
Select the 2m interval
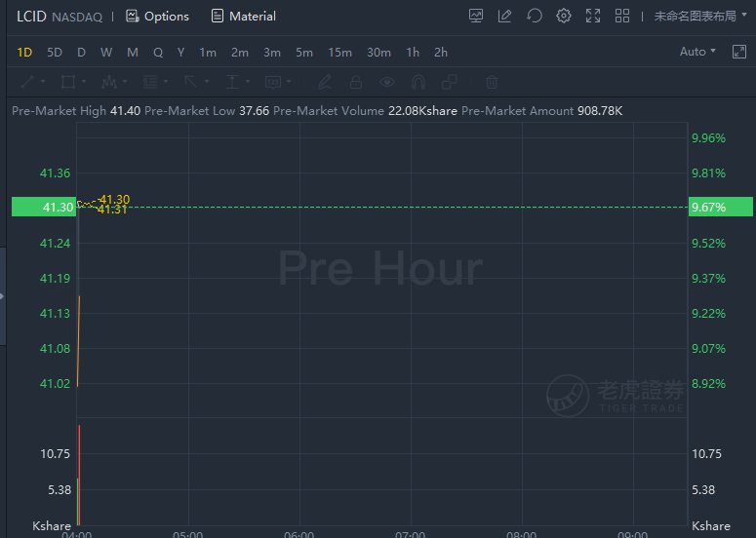(240, 52)
